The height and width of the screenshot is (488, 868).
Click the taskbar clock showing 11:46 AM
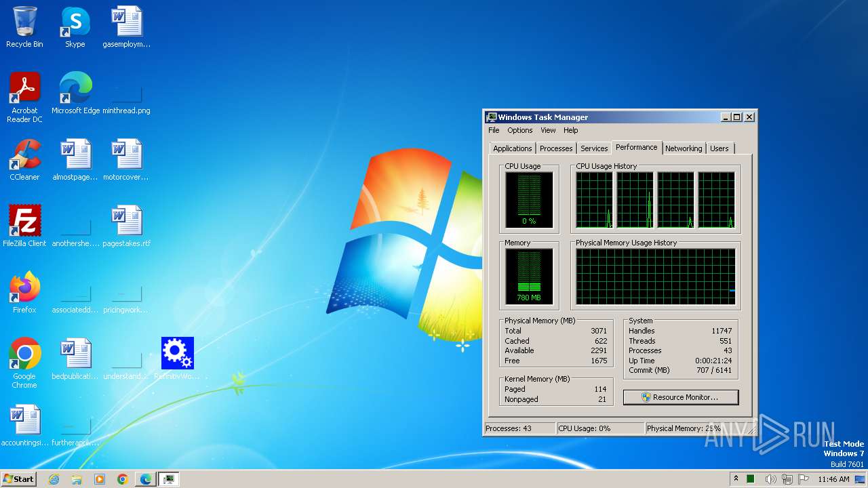point(833,479)
